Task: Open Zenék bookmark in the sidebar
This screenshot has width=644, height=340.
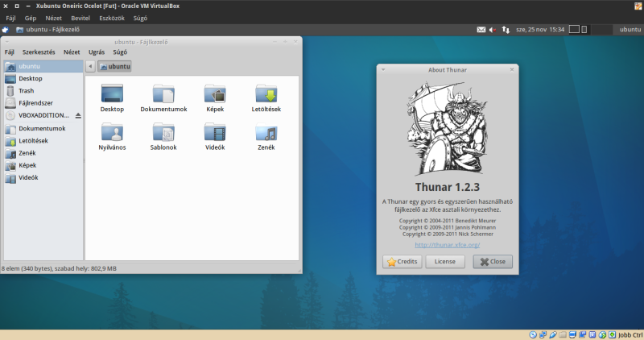Action: 43,153
